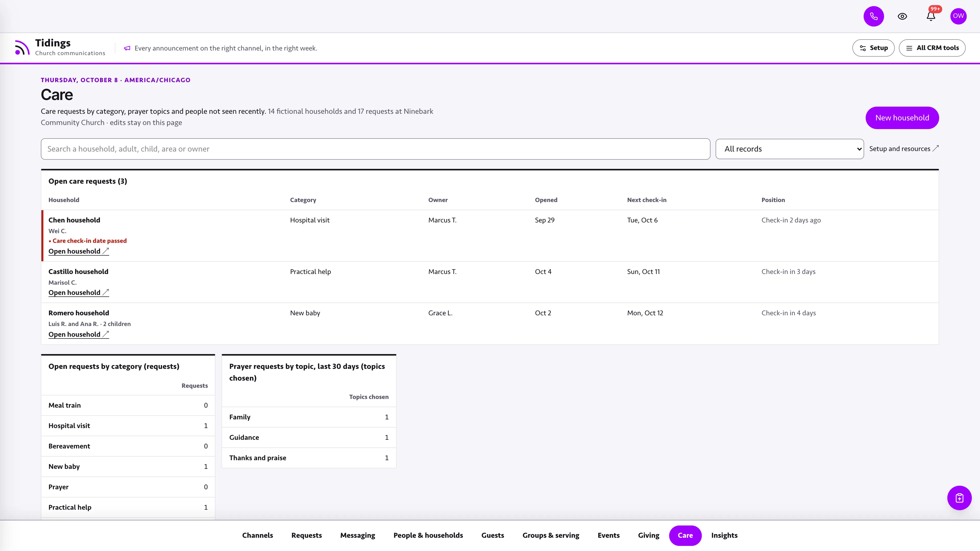Click 'Care check-in date passed' warning
The width and height of the screenshot is (980, 551).
click(88, 241)
